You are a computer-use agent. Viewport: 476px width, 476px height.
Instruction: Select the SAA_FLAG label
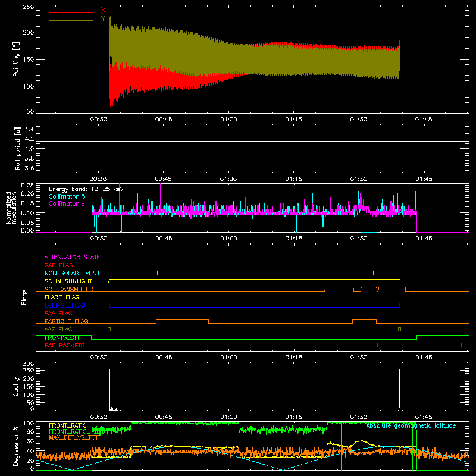(x=58, y=313)
